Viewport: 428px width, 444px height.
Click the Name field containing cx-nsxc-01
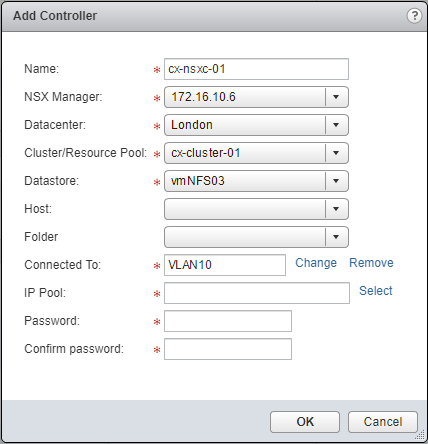[256, 69]
